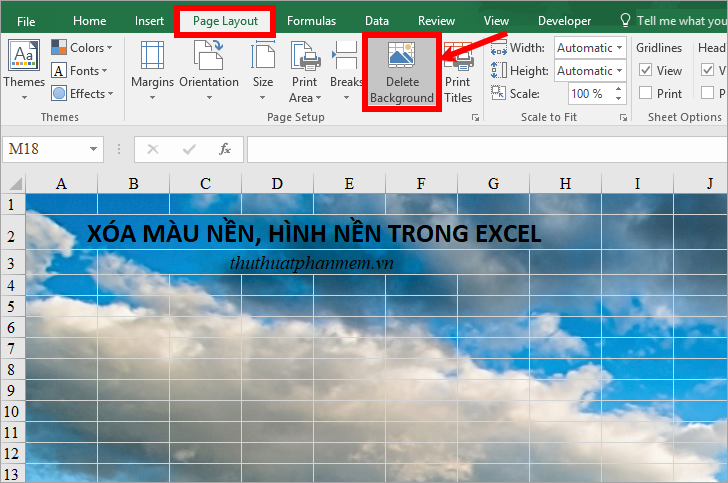Click the Breaks icon
728x483 pixels.
point(344,55)
